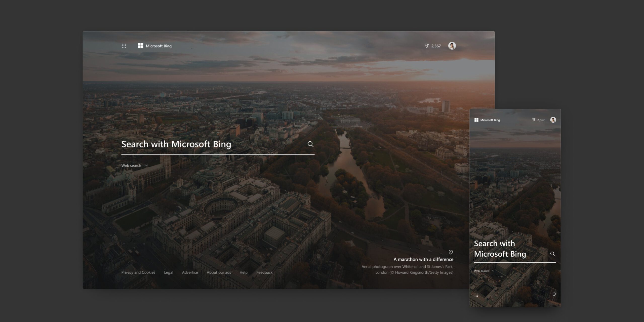644x322 pixels.
Task: Open the apps grid icon in mobile view
Action: pos(476,295)
